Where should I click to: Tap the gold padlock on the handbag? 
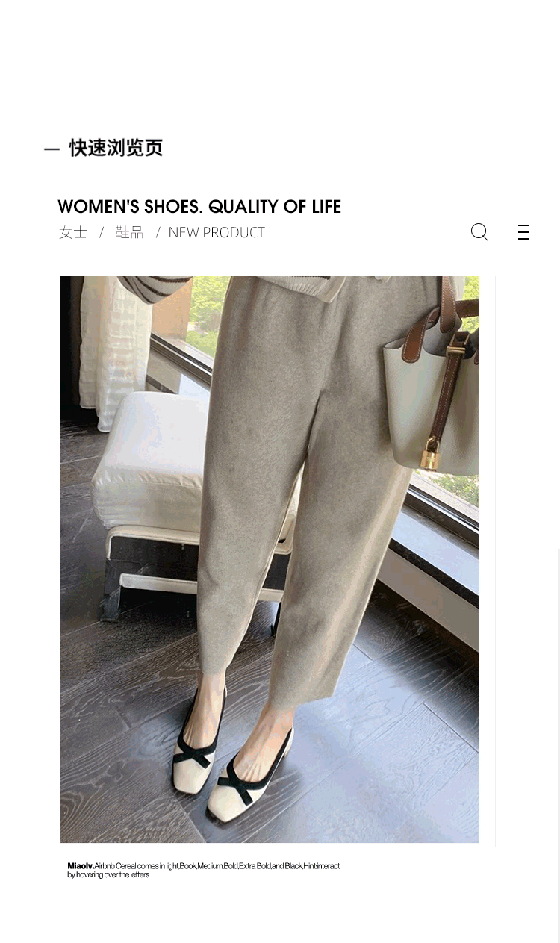(x=432, y=453)
